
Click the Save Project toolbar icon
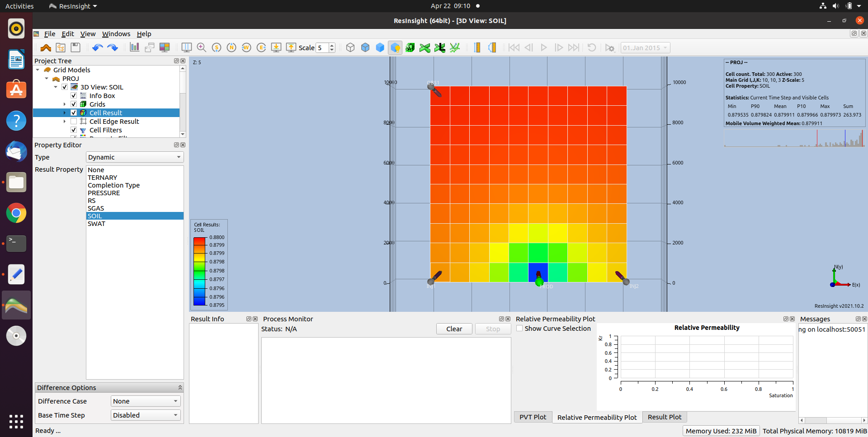[x=75, y=47]
